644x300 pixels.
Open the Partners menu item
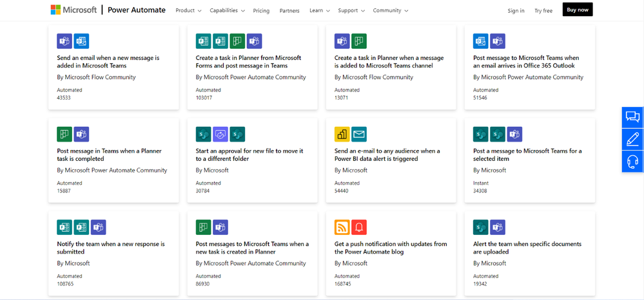click(x=289, y=11)
